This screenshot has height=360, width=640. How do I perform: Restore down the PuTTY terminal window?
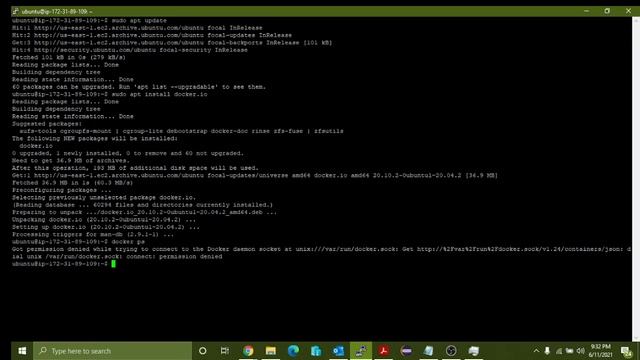[607, 11]
